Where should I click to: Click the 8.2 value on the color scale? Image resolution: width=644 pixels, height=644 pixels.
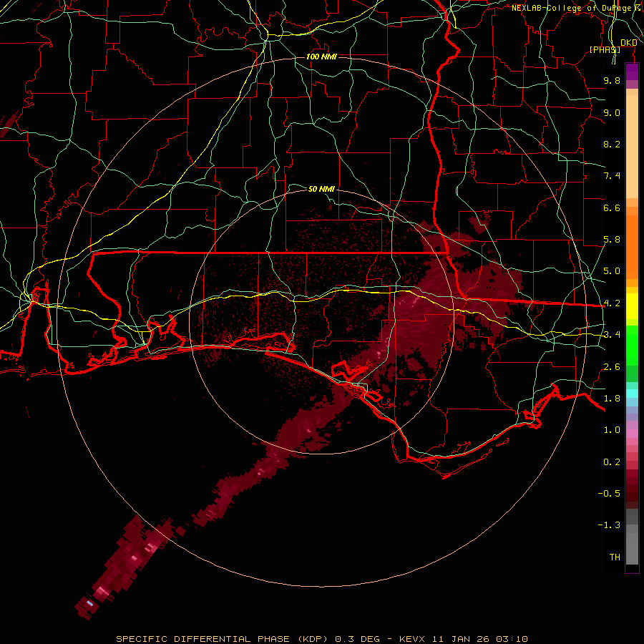[612, 144]
